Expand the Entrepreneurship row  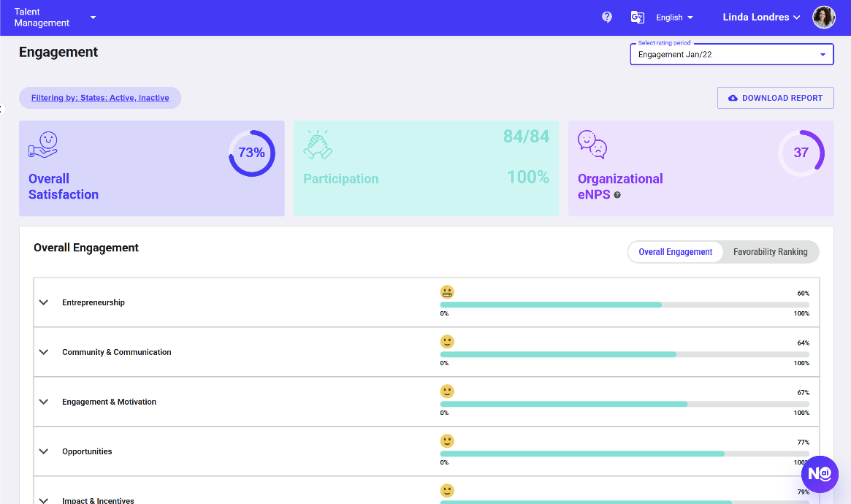44,302
